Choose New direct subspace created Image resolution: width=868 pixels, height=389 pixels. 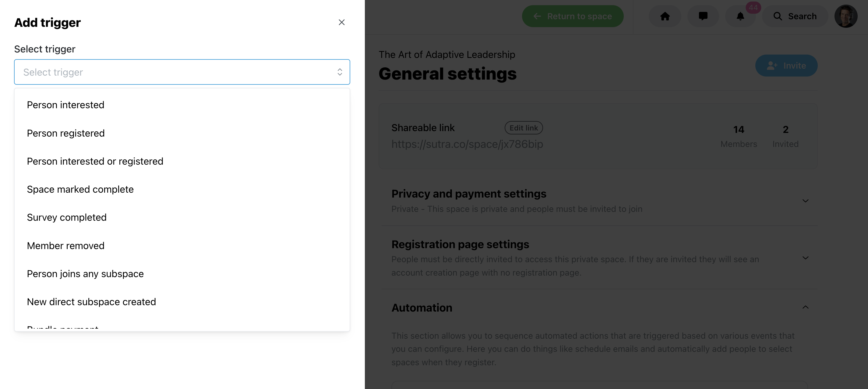(182, 302)
